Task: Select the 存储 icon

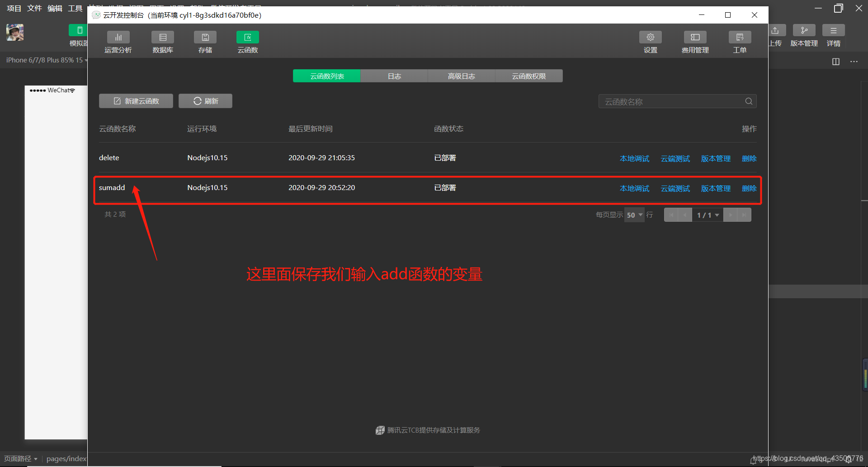Action: (205, 42)
